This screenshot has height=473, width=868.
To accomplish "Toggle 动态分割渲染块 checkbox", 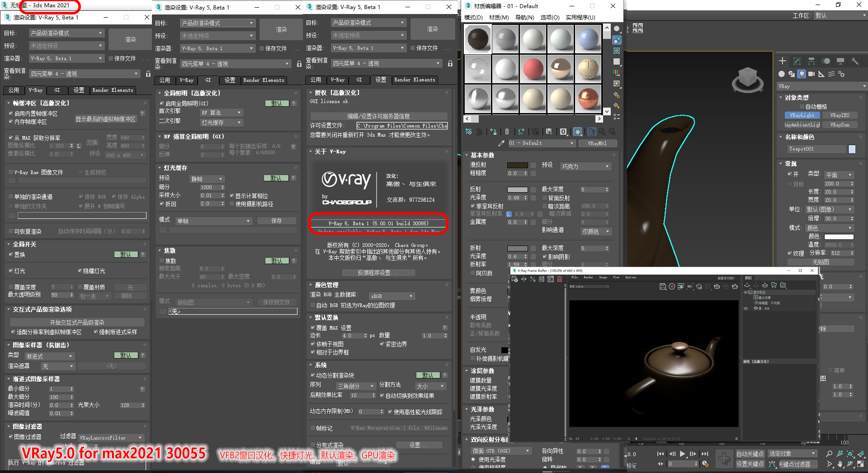I will (x=313, y=375).
